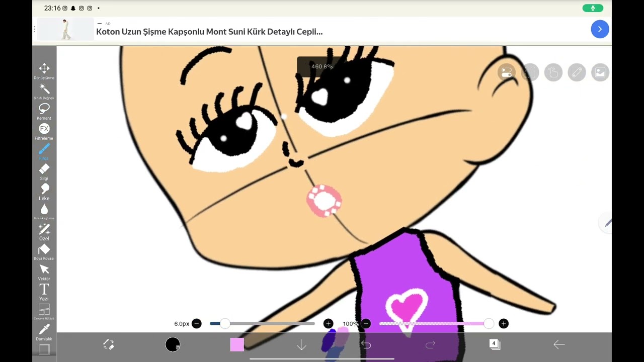Open the reference image icon
The height and width of the screenshot is (362, 644).
[x=600, y=73]
